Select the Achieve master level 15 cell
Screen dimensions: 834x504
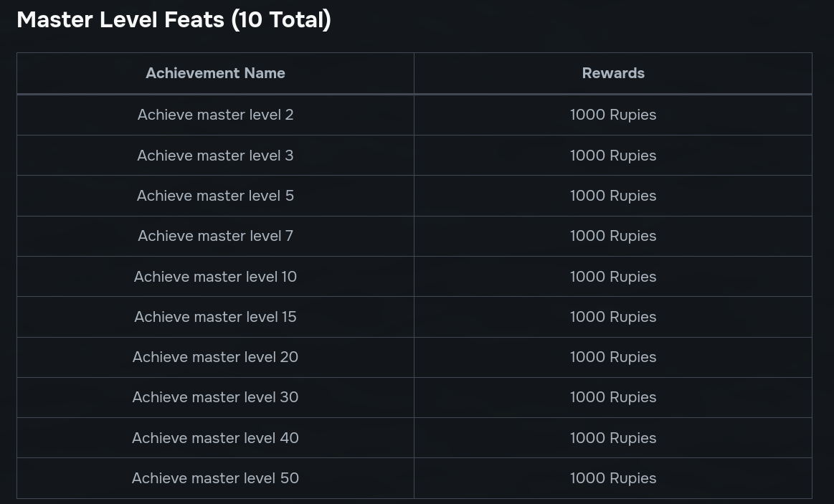(215, 317)
